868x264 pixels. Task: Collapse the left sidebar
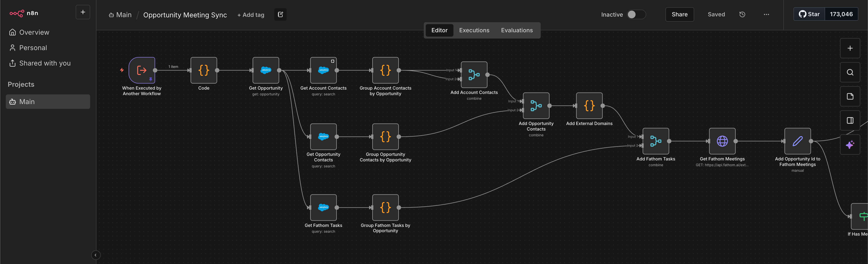click(x=95, y=255)
